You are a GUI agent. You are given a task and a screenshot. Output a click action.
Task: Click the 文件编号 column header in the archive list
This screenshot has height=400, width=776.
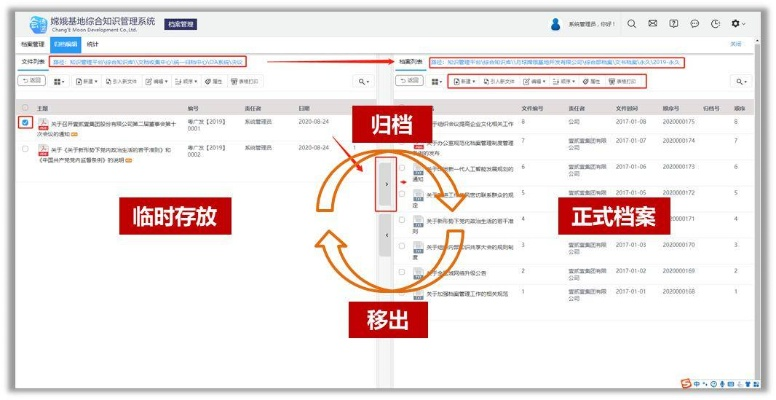533,108
